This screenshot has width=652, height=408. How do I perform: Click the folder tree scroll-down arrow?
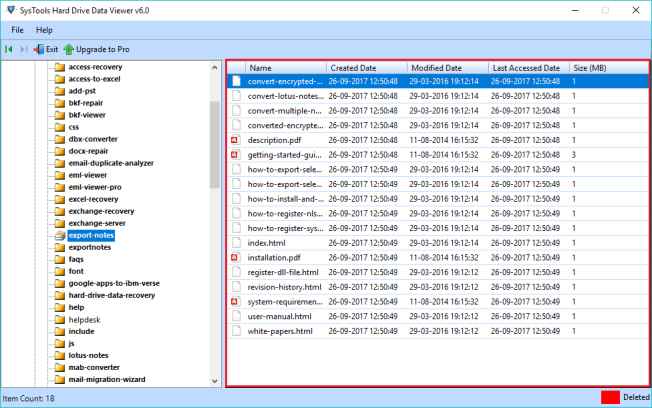(215, 380)
